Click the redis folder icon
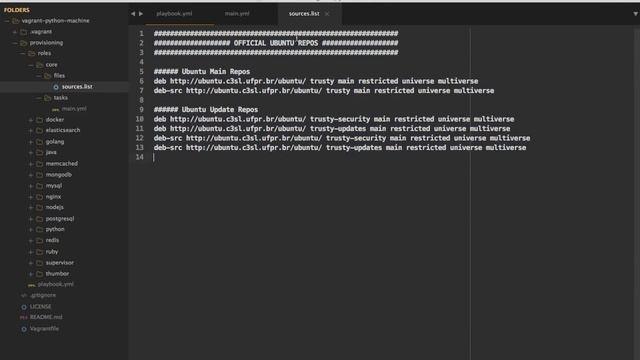The image size is (640, 360). tap(40, 240)
